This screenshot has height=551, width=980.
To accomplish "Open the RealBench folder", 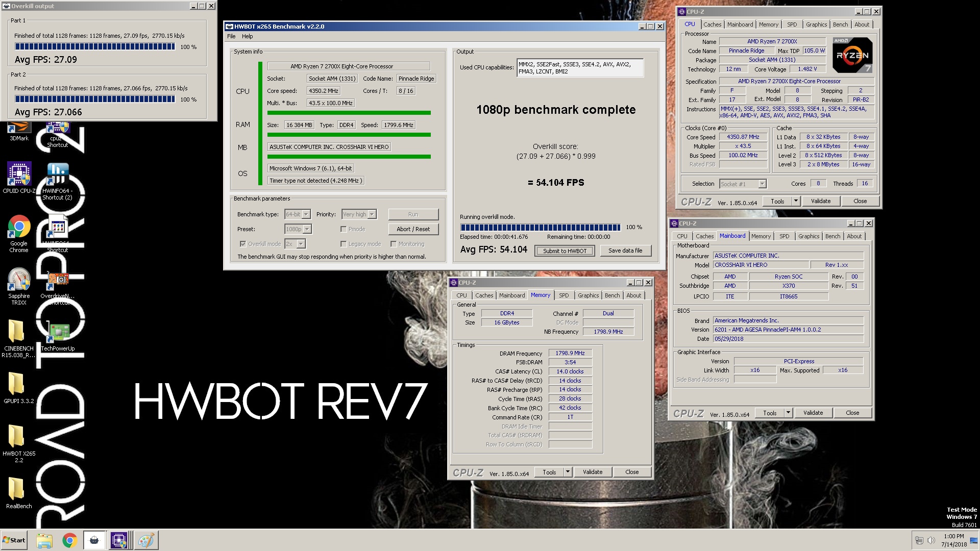I will click(19, 493).
